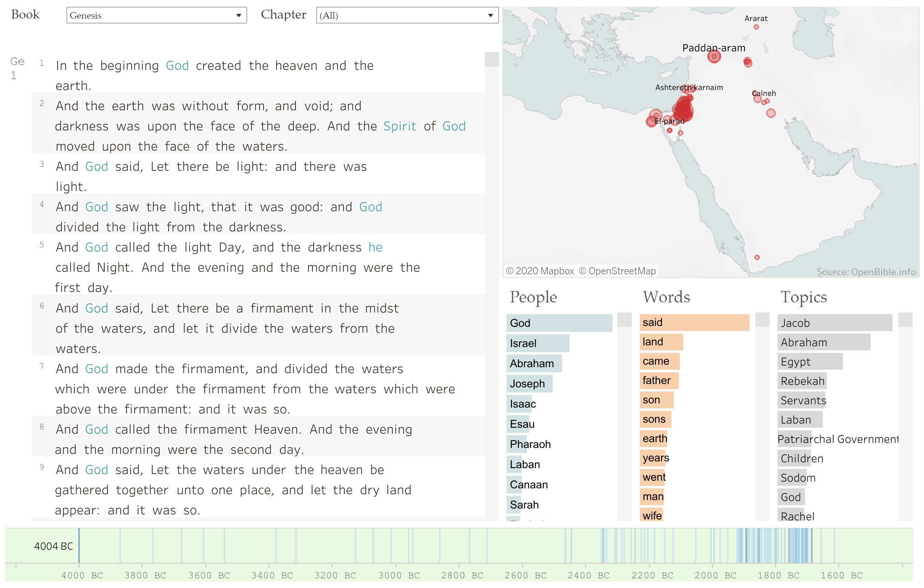
Task: Select the 'Spirit' link in verse 2
Action: click(399, 126)
